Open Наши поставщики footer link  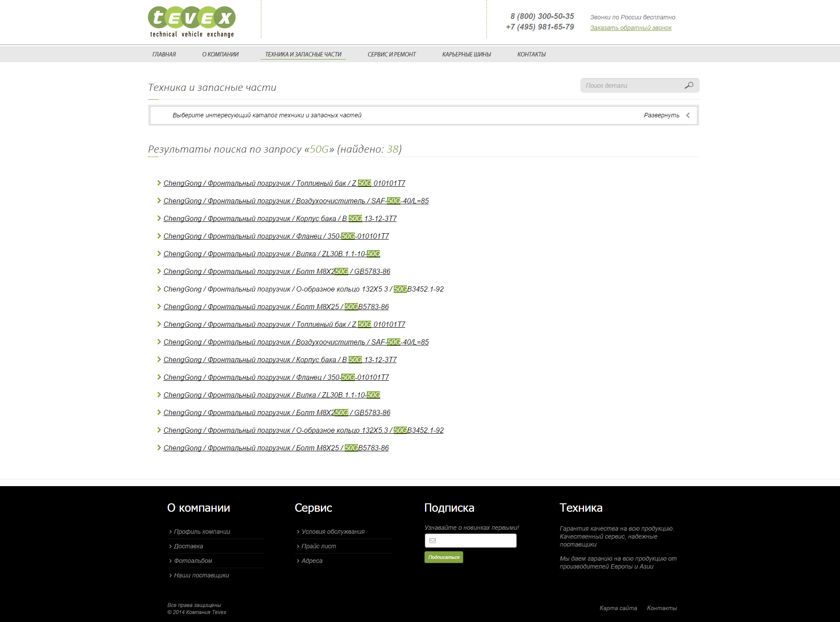[201, 575]
